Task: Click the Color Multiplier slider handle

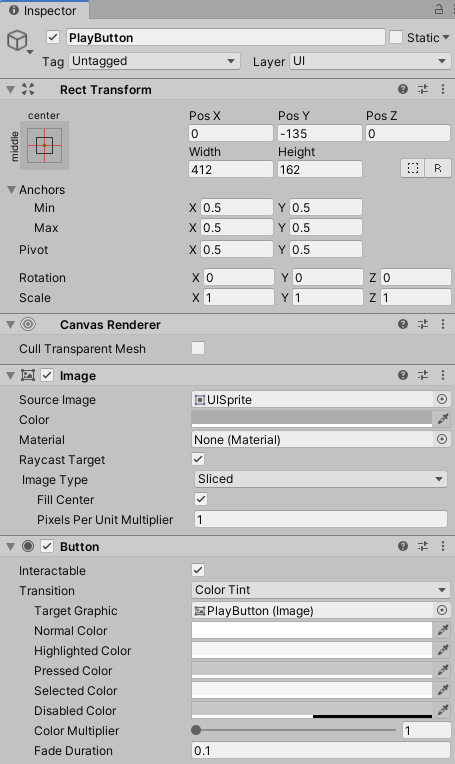Action: click(196, 730)
